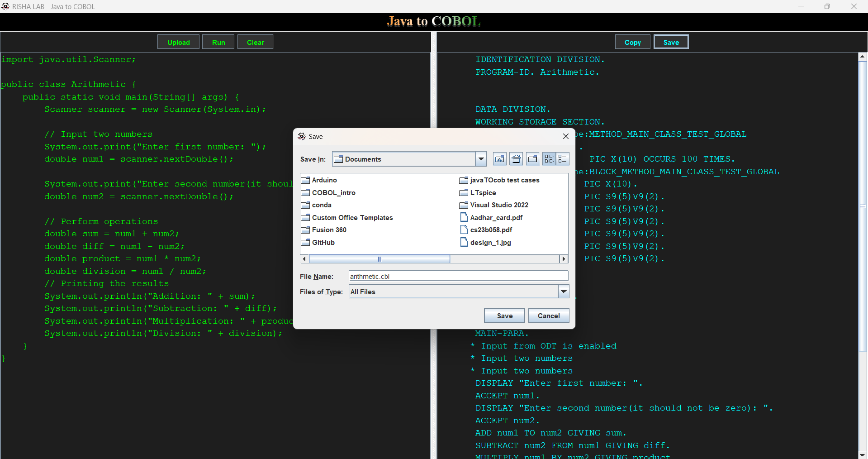The image size is (868, 459).
Task: Select javaTOcob test cases folder
Action: click(500, 180)
